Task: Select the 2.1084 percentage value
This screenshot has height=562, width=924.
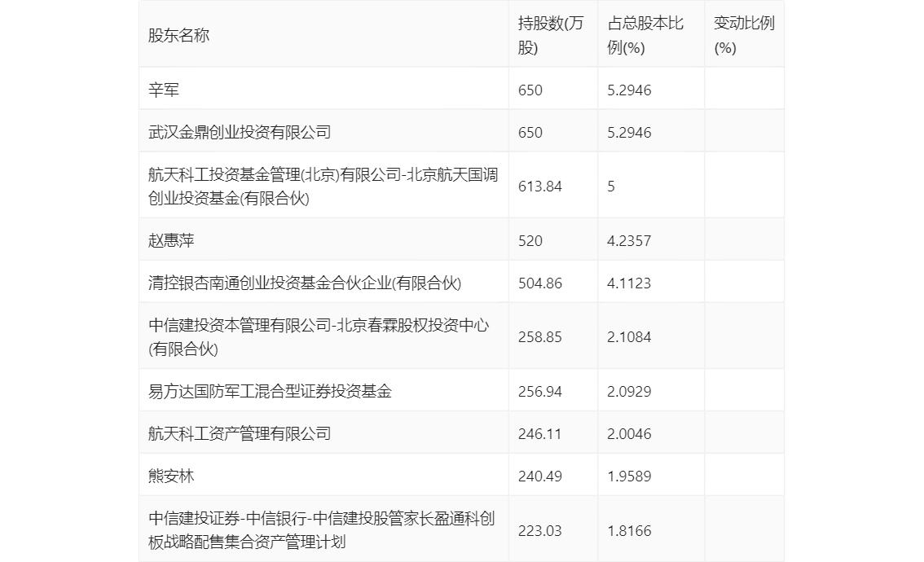Action: tap(629, 337)
